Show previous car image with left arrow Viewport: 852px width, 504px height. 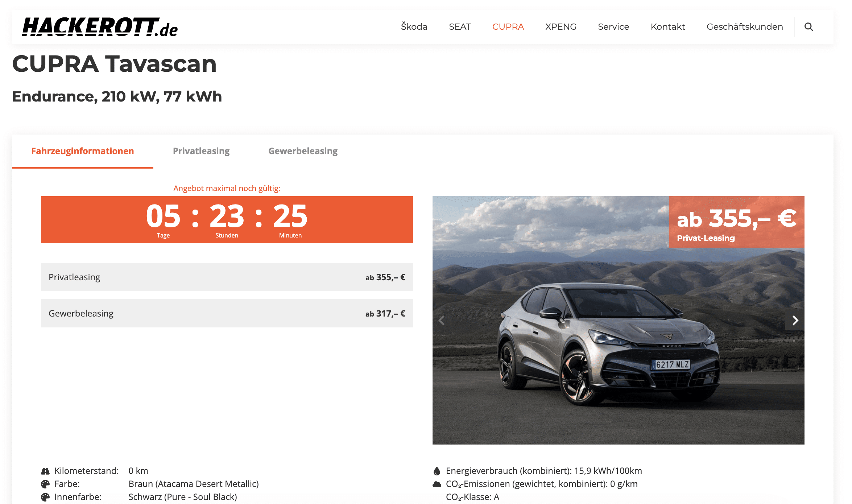click(442, 320)
